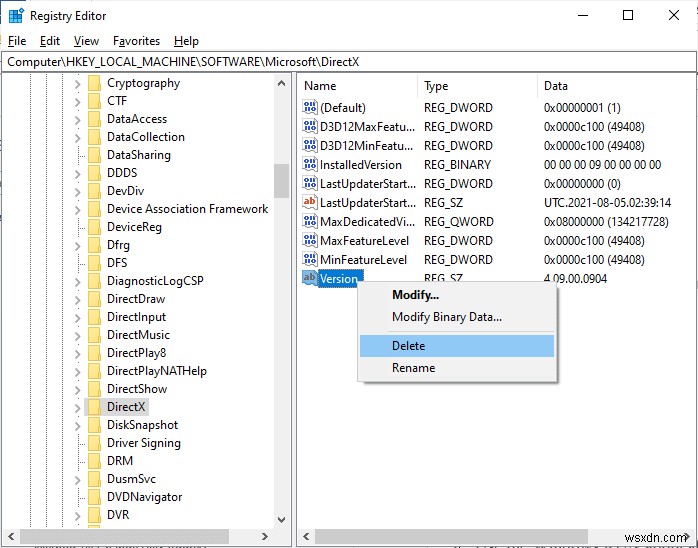Image resolution: width=698 pixels, height=548 pixels.
Task: Click the LastUpdaterStart... REG_SZ string icon
Action: [310, 203]
